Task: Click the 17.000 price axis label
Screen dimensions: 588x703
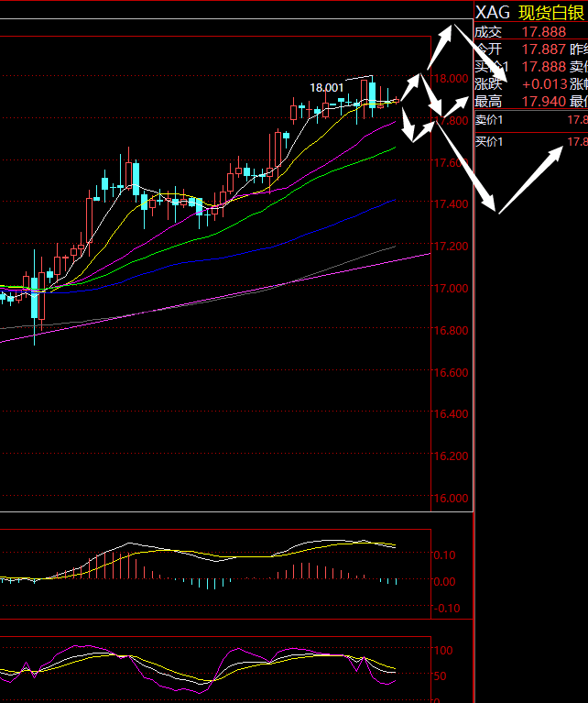Action: 451,289
